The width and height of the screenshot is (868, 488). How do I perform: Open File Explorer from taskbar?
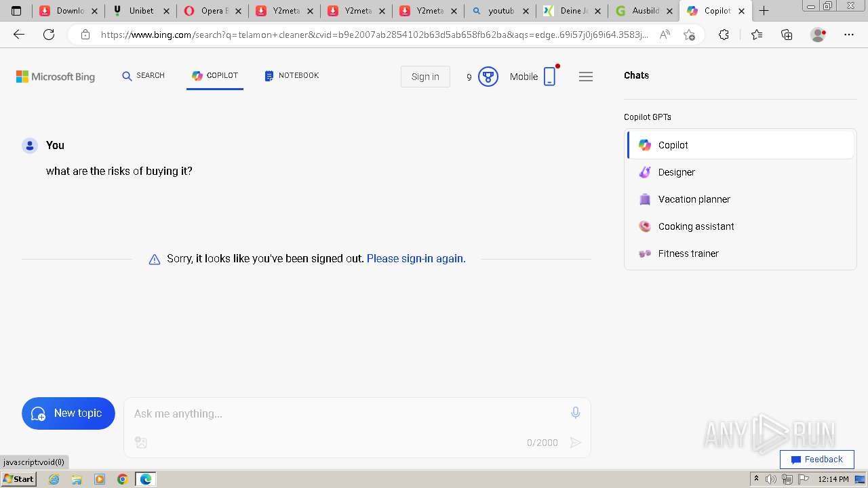[77, 479]
